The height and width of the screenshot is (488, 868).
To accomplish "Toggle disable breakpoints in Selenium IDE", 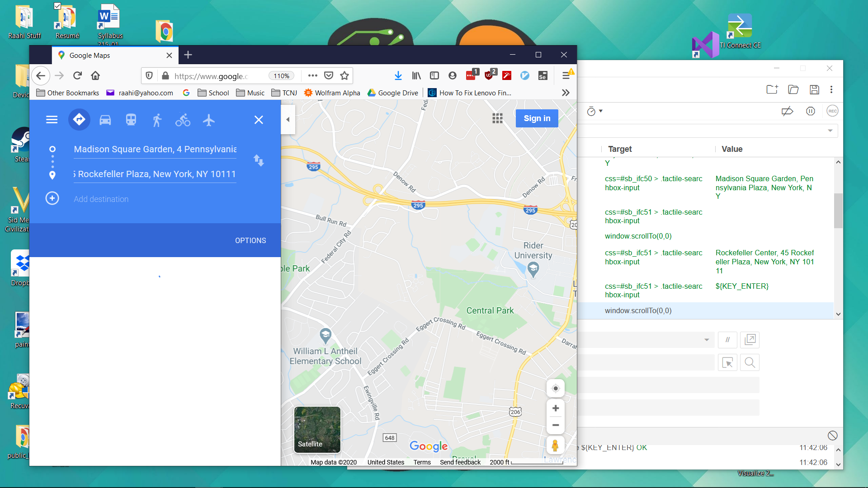I will tap(787, 111).
